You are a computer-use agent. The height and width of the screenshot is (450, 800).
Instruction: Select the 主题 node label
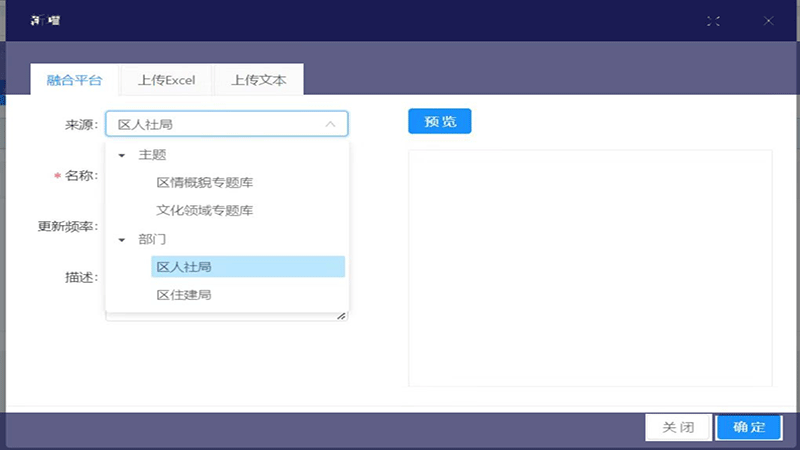[x=152, y=155]
